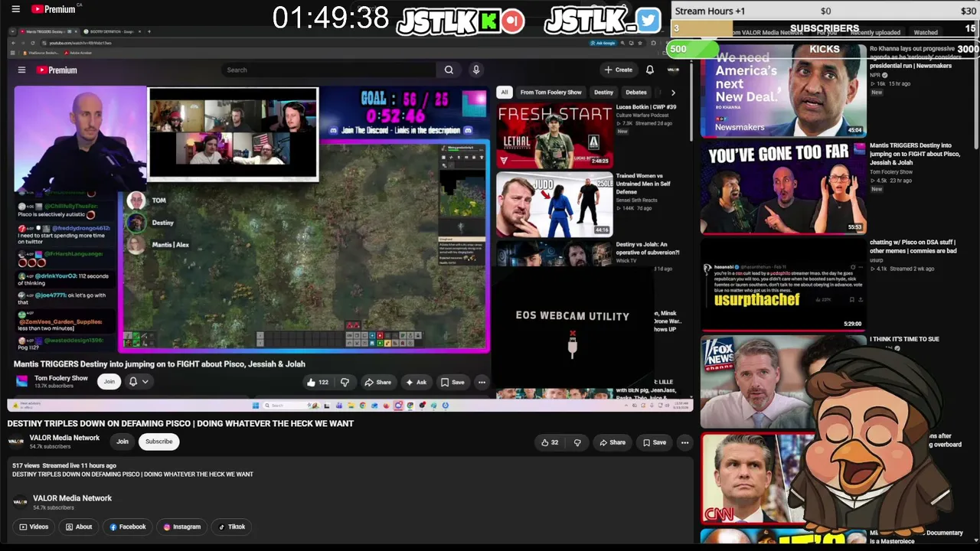The width and height of the screenshot is (980, 551).
Task: Click the Mantis TRIGGERS Destiny video title
Action: [159, 364]
